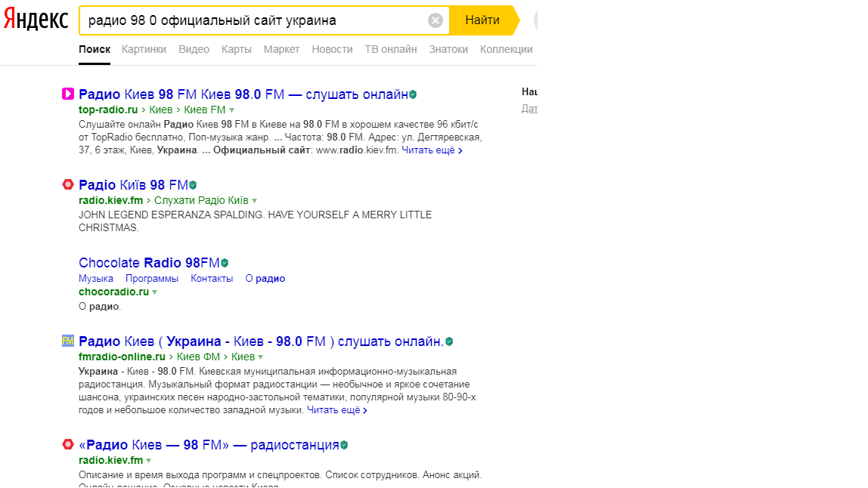Click red favicon beside «Радио Киев — 98 FM»
Image resolution: width=868 pixels, height=488 pixels.
click(67, 444)
